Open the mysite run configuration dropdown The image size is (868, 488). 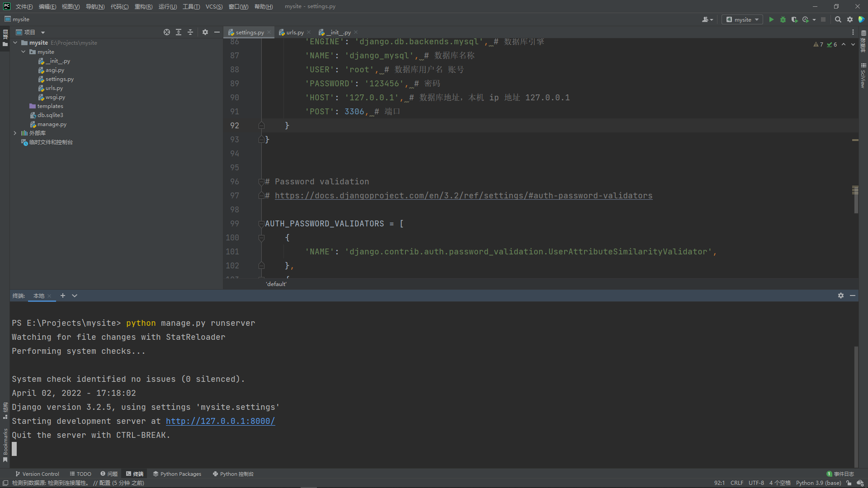(x=742, y=19)
